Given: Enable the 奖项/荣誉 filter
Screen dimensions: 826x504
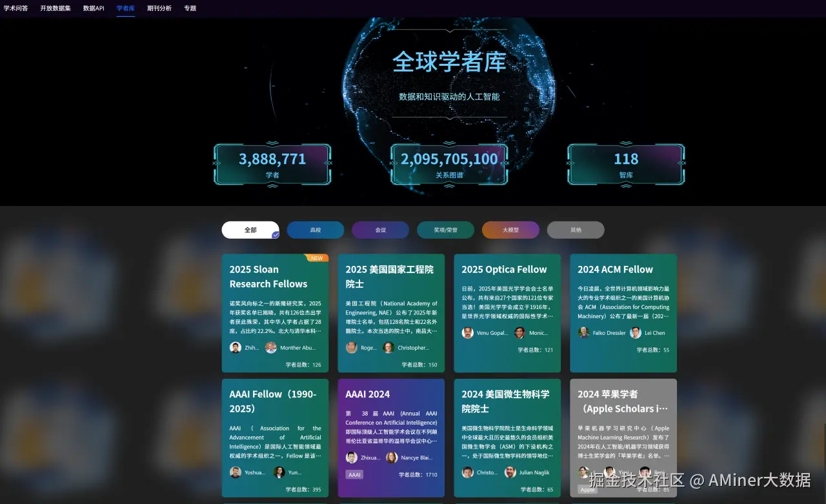Looking at the screenshot, I should pos(445,230).
